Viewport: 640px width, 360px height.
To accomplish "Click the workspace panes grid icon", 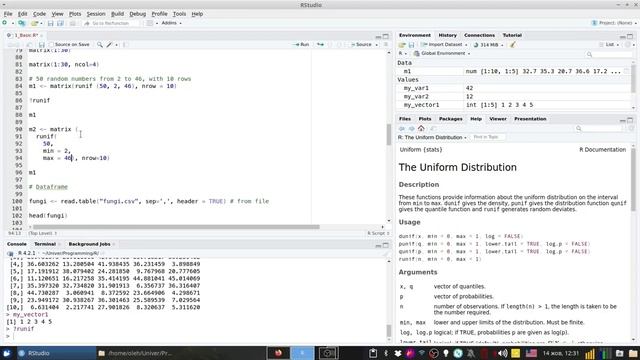I will [x=150, y=23].
